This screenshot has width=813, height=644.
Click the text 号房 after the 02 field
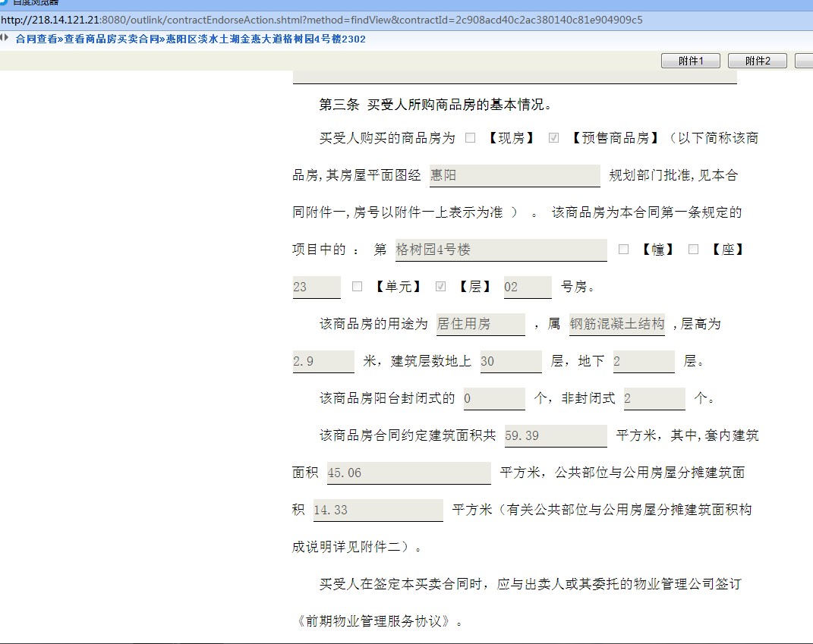coord(574,287)
